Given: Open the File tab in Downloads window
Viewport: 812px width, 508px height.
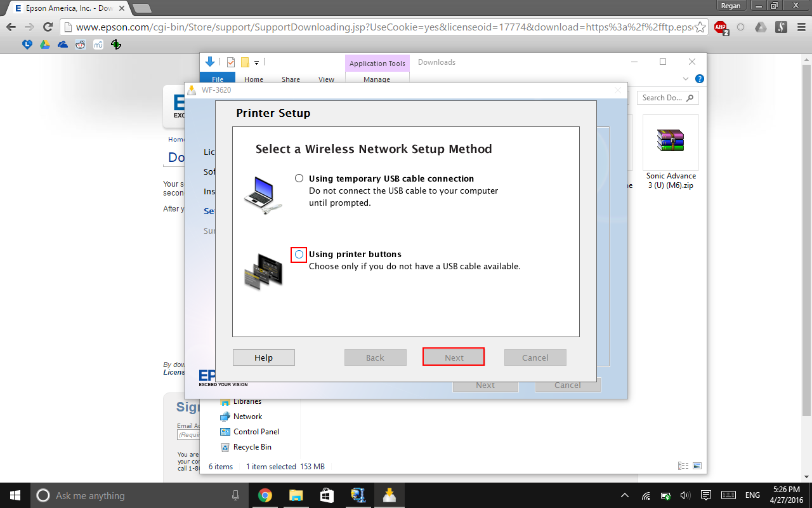Looking at the screenshot, I should 218,79.
